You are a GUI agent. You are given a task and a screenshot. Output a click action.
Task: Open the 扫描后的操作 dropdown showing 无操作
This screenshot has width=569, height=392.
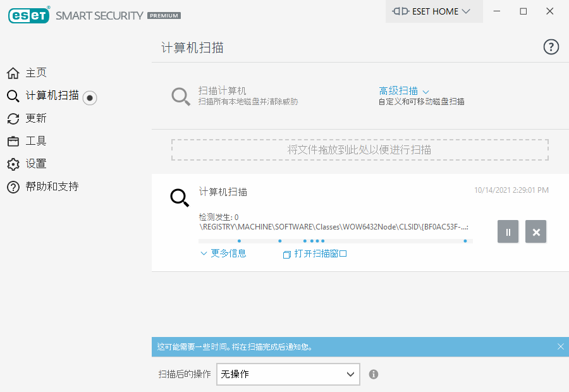pyautogui.click(x=288, y=374)
